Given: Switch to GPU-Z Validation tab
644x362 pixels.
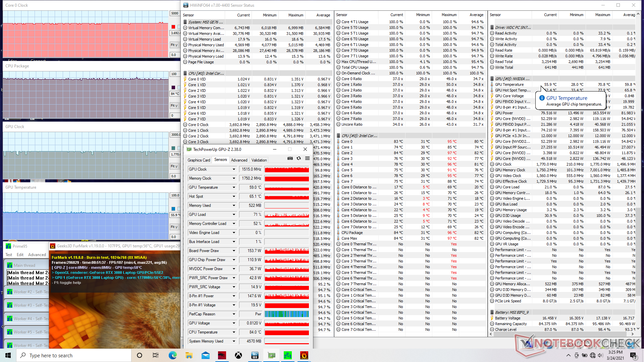Looking at the screenshot, I should [x=259, y=160].
